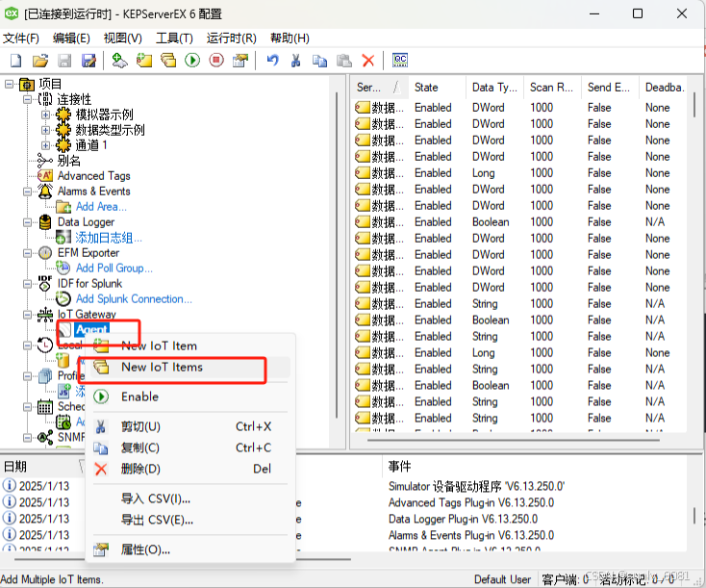Sort by the Scan R... column header
Screen dimensions: 706x588
pyautogui.click(x=552, y=88)
